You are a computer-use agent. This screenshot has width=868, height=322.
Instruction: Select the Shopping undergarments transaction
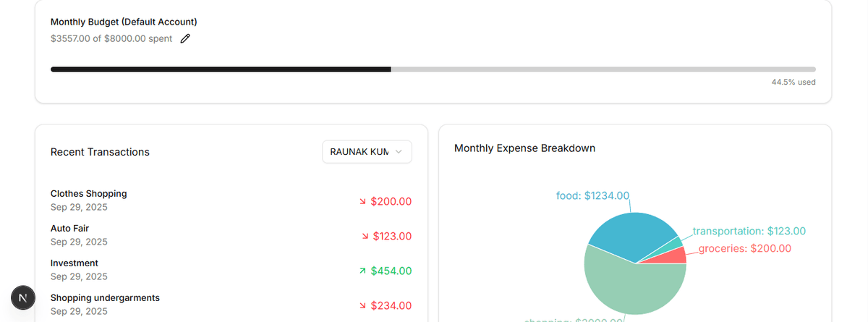105,298
